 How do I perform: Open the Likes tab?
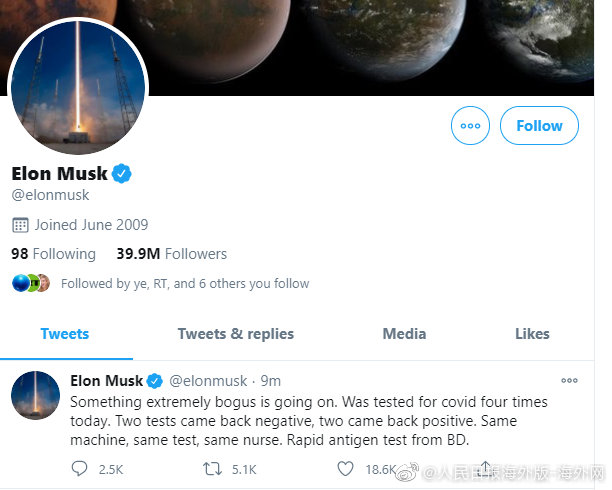click(x=532, y=334)
